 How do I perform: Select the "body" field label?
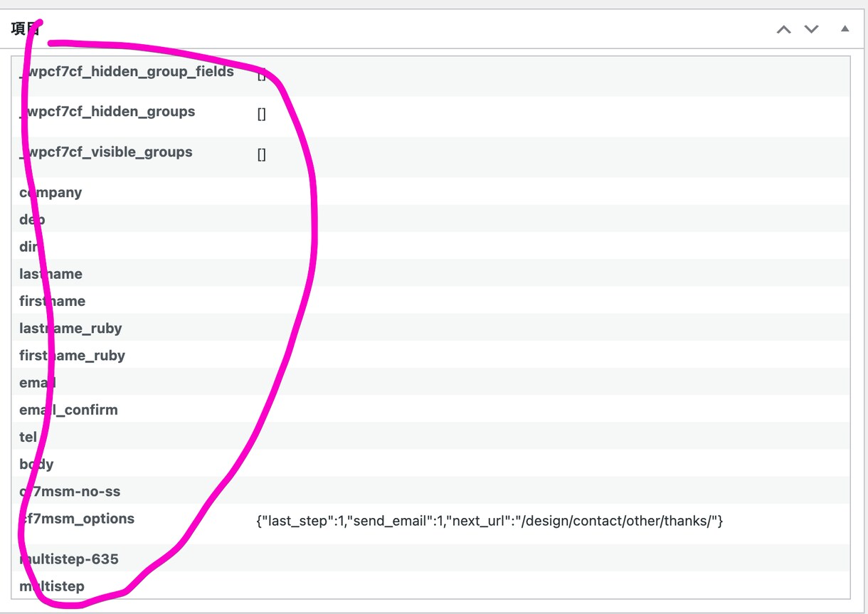[36, 465]
